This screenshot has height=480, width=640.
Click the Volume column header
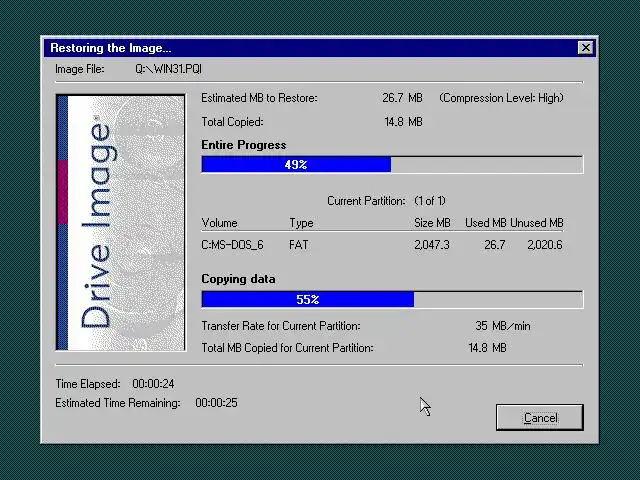pyautogui.click(x=220, y=223)
